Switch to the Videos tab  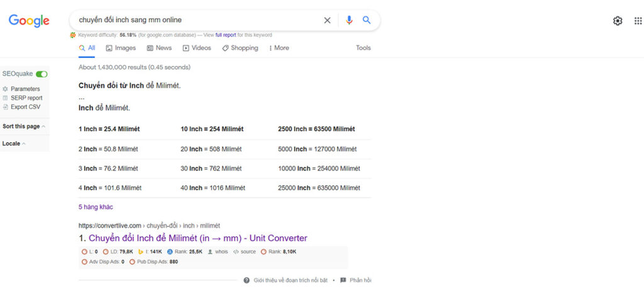[x=197, y=48]
